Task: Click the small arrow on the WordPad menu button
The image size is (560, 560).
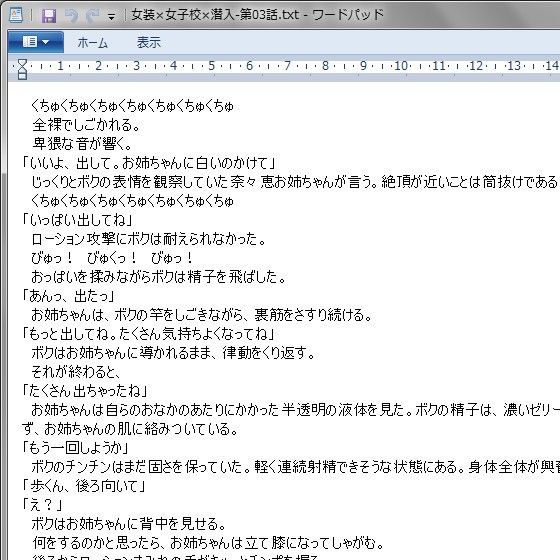Action: [46, 42]
